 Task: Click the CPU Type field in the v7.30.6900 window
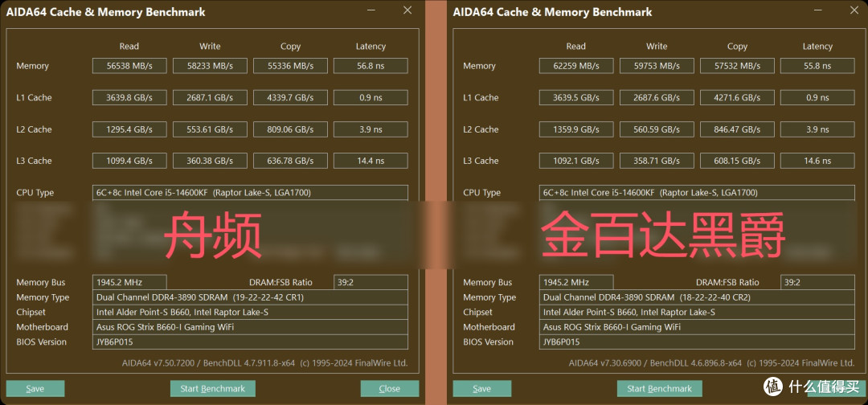pyautogui.click(x=697, y=193)
